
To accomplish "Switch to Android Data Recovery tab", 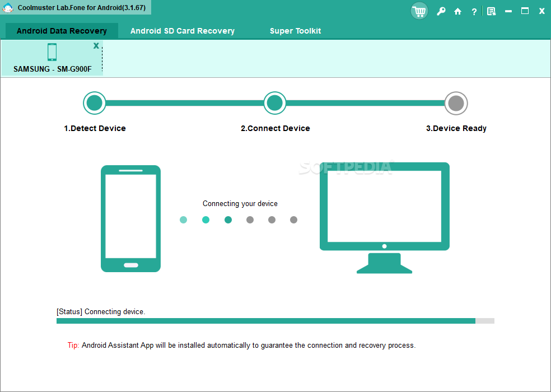I will click(62, 31).
